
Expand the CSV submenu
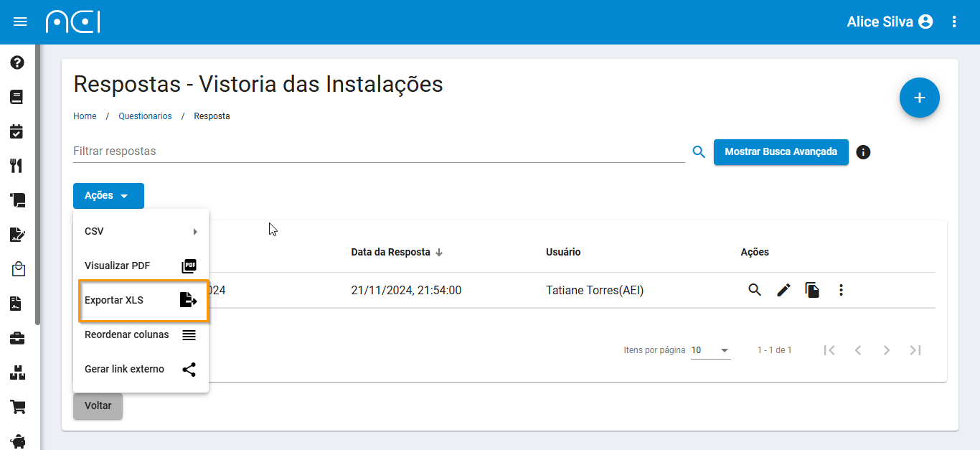[141, 231]
